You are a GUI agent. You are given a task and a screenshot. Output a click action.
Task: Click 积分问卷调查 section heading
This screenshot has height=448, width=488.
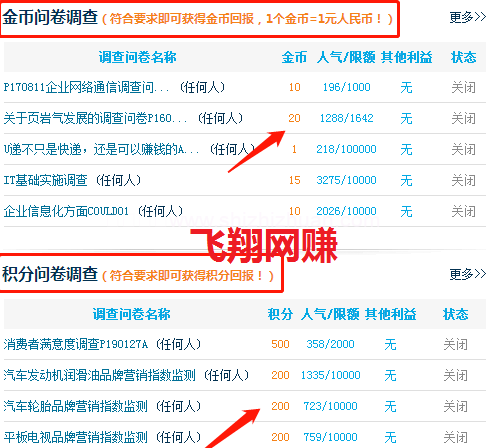(x=50, y=274)
